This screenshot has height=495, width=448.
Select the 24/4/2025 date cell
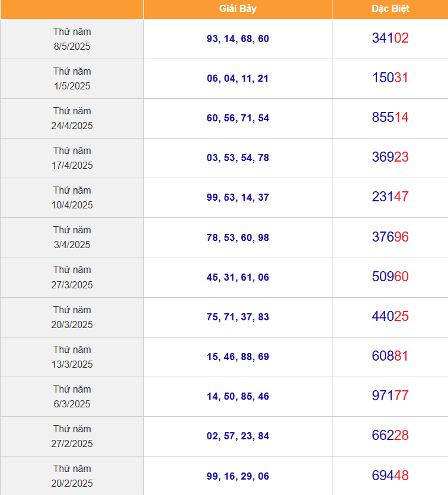pyautogui.click(x=72, y=118)
